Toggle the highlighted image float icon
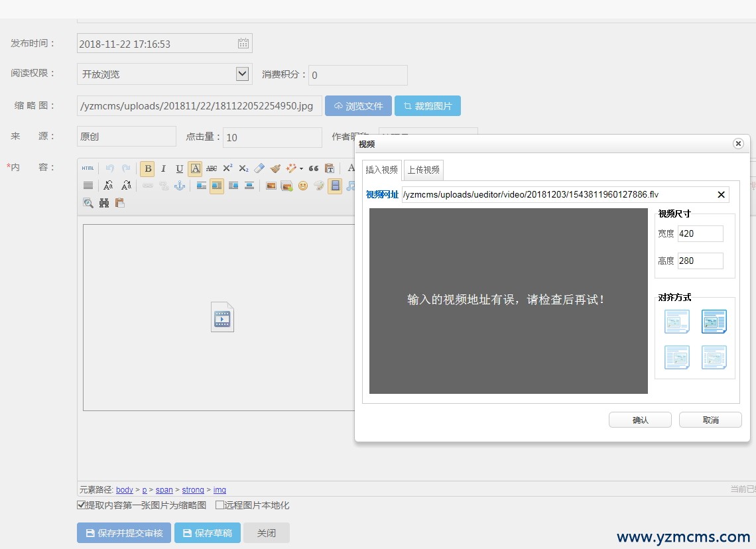Screen dimensions: 756x549 [217, 186]
